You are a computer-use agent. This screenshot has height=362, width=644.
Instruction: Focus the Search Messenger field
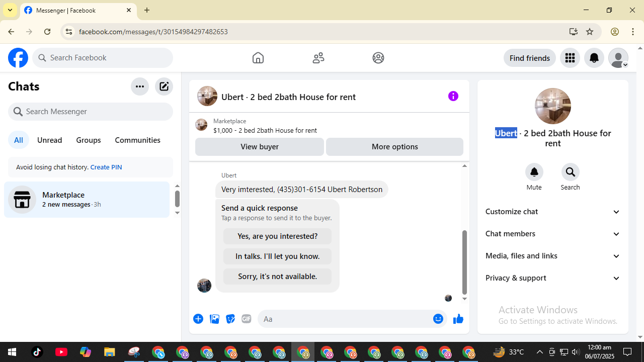pyautogui.click(x=91, y=112)
